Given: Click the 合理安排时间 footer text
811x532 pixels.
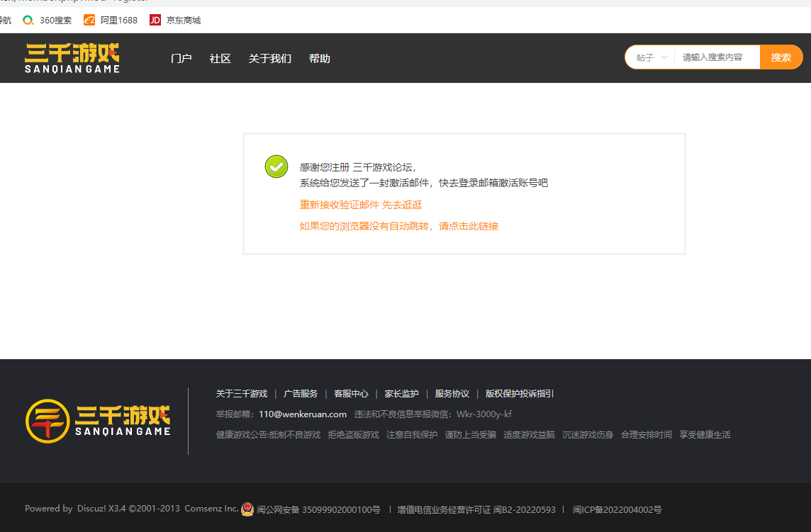Looking at the screenshot, I should pyautogui.click(x=647, y=435).
